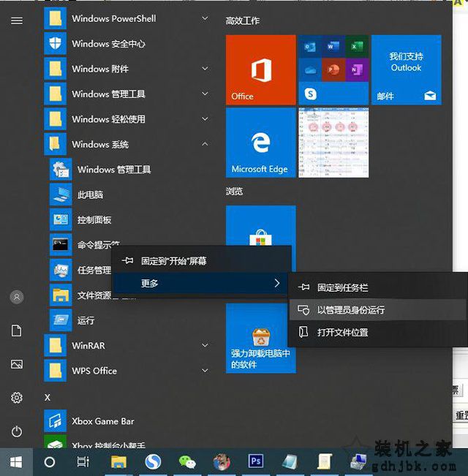
Task: Expand Windows PowerShell folder chevron
Action: [205, 18]
